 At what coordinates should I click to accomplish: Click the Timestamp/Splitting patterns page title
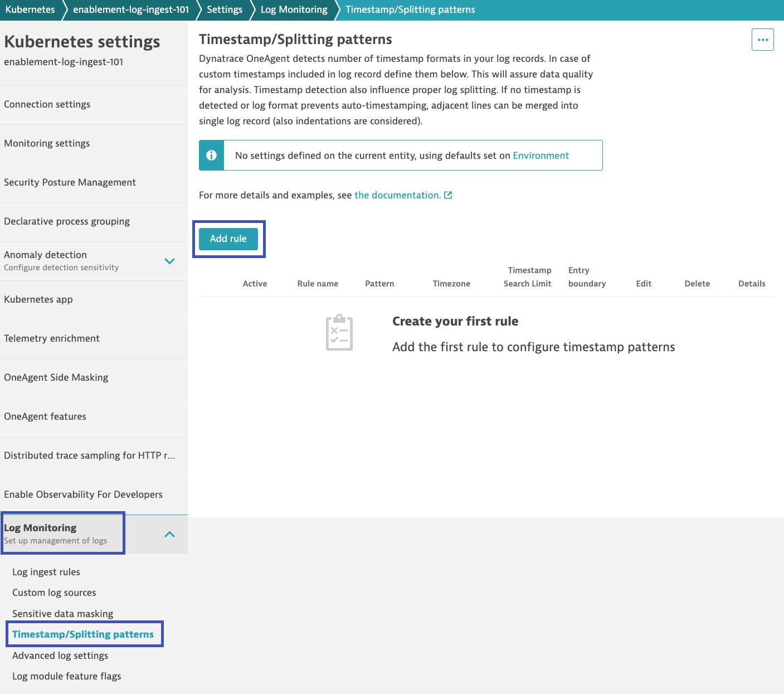[x=295, y=39]
